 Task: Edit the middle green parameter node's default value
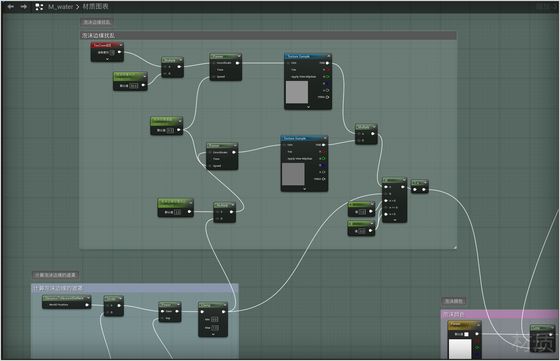(170, 130)
